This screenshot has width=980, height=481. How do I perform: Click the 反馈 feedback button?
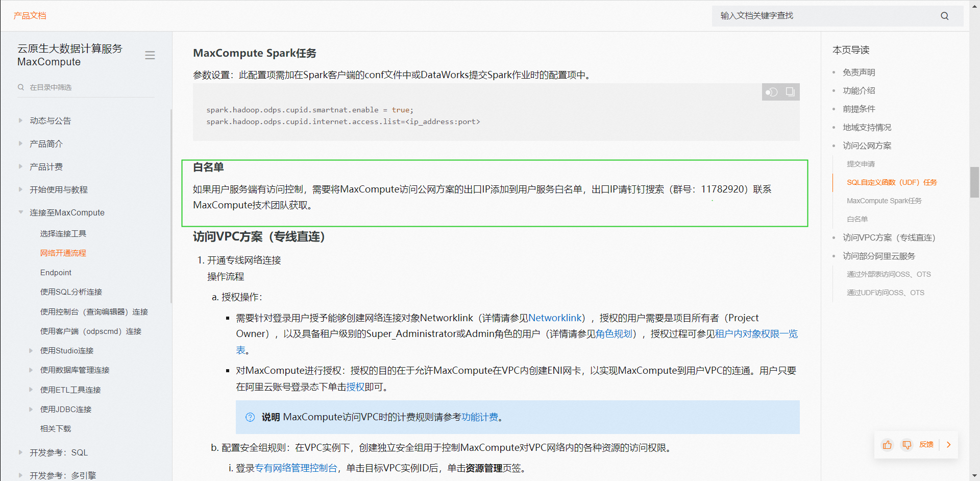click(x=926, y=445)
